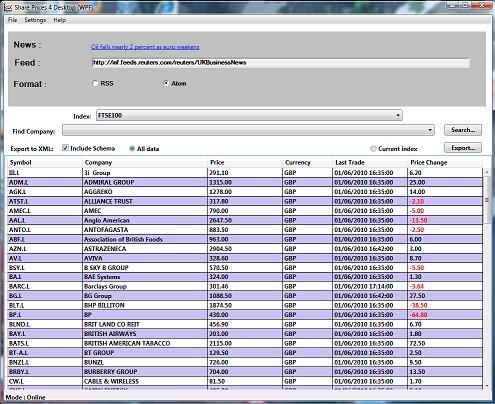Select the 3i Group company cell
This screenshot has height=404, width=495.
click(x=145, y=173)
